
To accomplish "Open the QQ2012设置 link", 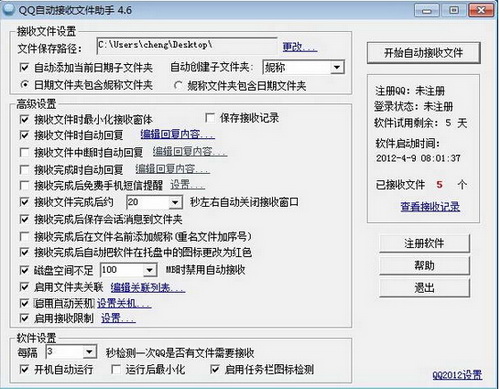I will (457, 375).
